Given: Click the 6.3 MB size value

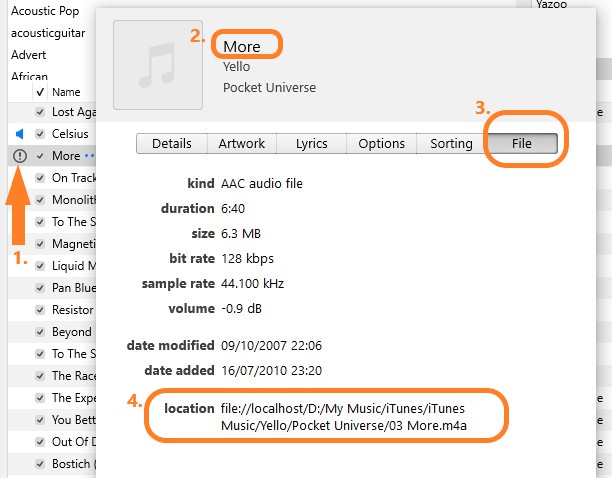Looking at the screenshot, I should pyautogui.click(x=240, y=234).
